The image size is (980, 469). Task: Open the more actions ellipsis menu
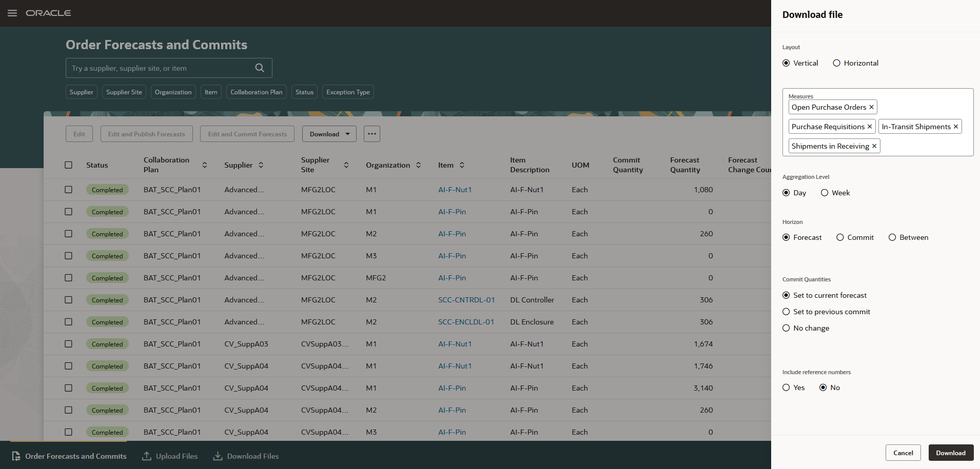[x=372, y=134]
